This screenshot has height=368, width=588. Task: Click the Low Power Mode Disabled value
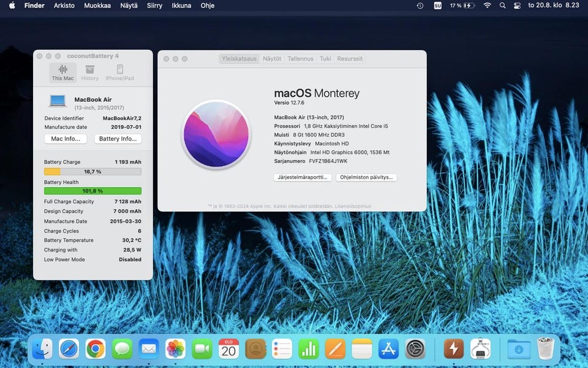click(x=130, y=259)
